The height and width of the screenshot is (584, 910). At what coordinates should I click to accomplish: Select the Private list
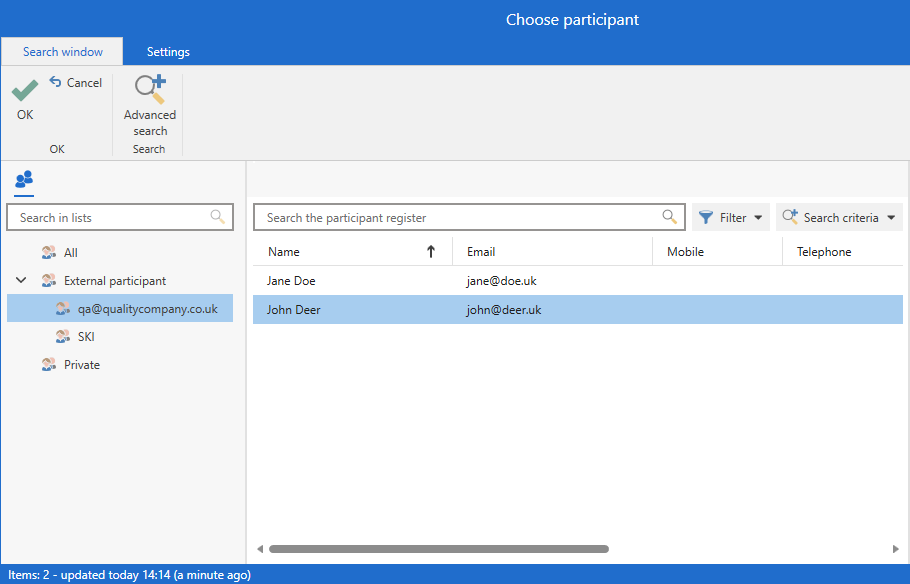pyautogui.click(x=82, y=365)
